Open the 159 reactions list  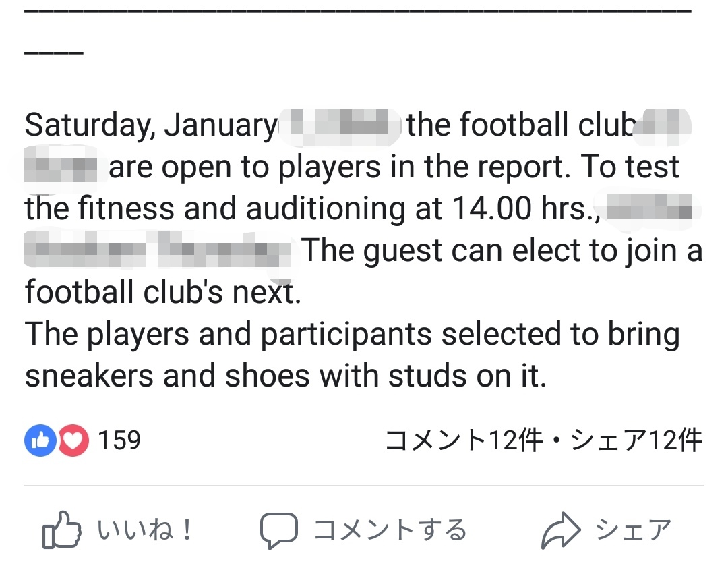click(119, 440)
